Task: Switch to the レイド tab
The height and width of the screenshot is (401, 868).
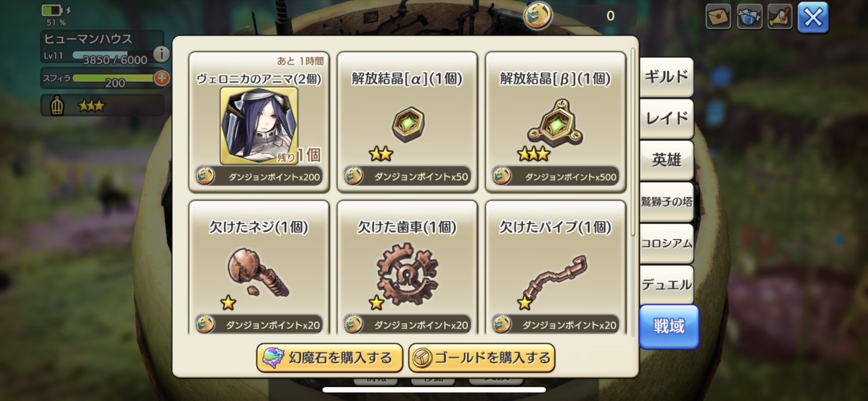Action: [x=667, y=119]
